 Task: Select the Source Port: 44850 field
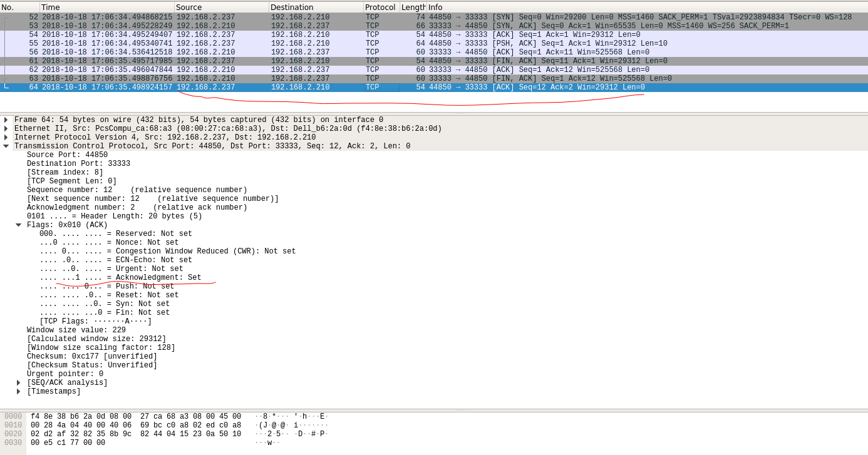(x=67, y=155)
